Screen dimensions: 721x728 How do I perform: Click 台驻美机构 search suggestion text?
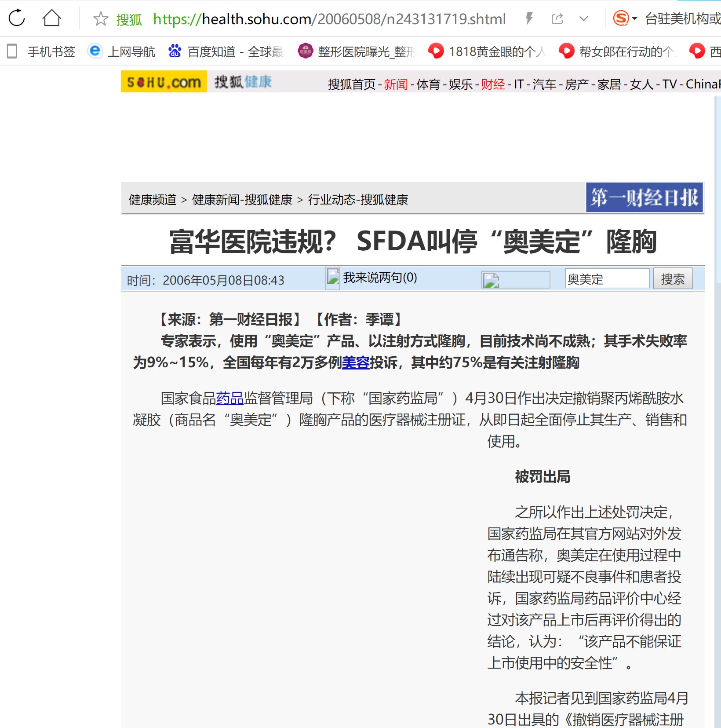tap(683, 19)
